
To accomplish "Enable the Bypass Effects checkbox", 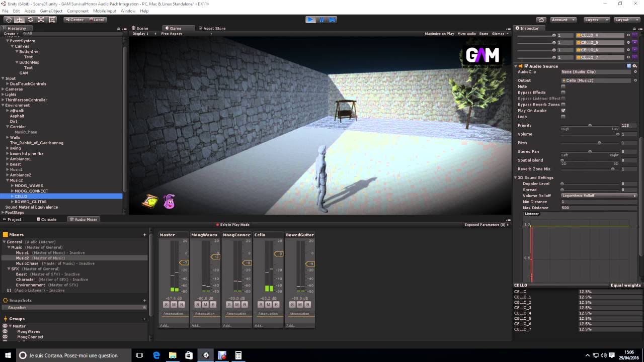I will coord(563,93).
